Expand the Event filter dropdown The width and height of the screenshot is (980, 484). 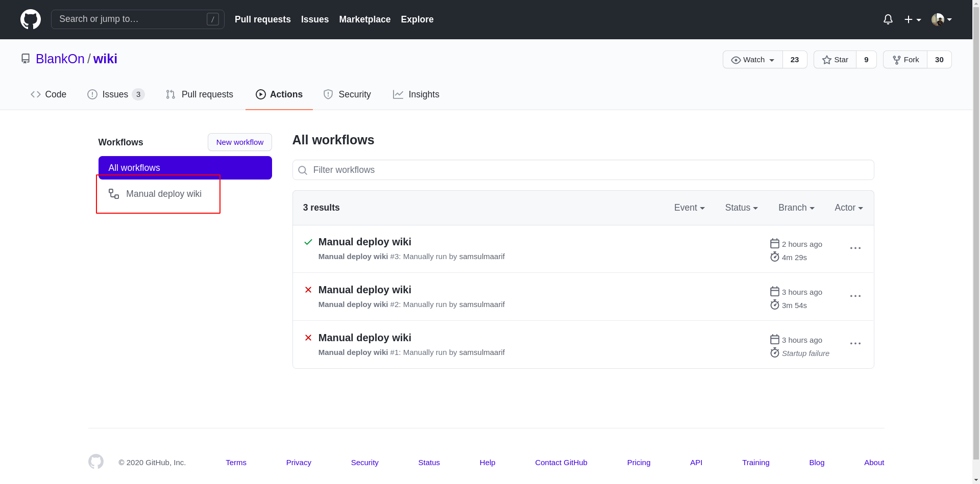tap(690, 208)
